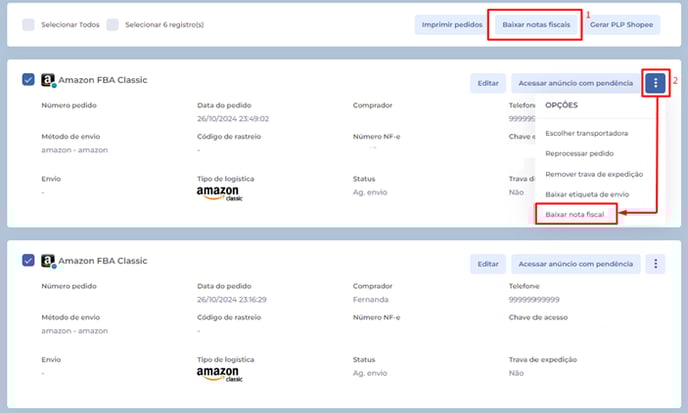Click the Amazon icon on first order
The height and width of the screenshot is (413, 688).
point(47,80)
